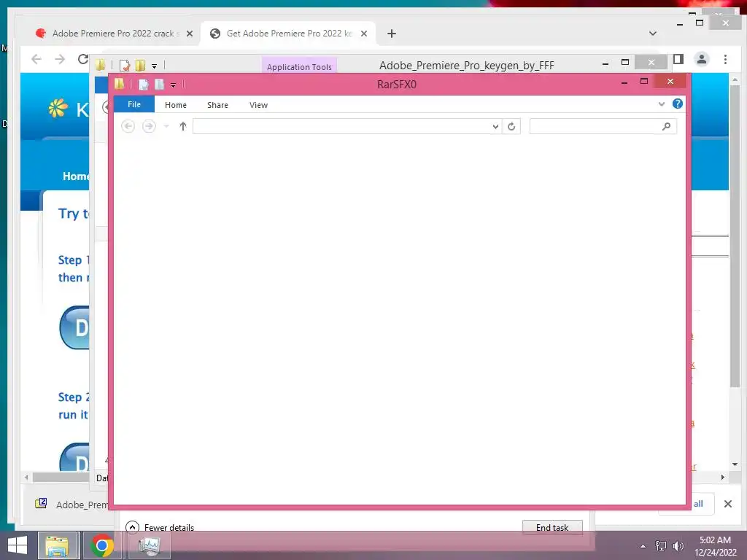Open File Explorer from taskbar
747x560 pixels.
(x=57, y=545)
